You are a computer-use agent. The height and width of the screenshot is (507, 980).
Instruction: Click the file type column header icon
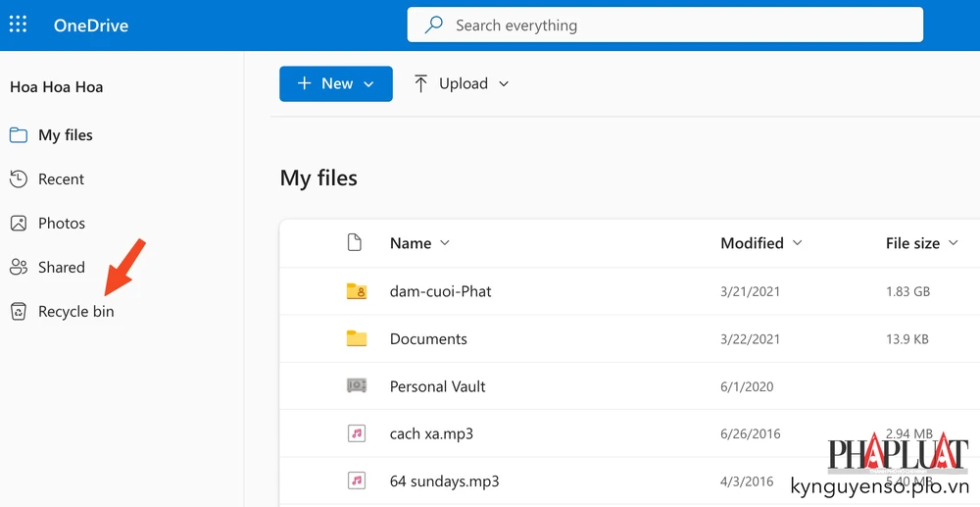click(355, 242)
